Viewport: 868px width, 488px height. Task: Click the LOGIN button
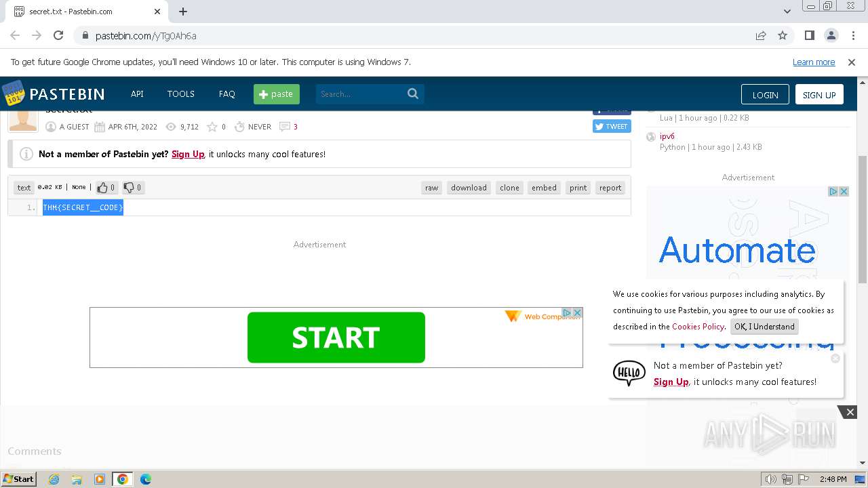coord(765,95)
